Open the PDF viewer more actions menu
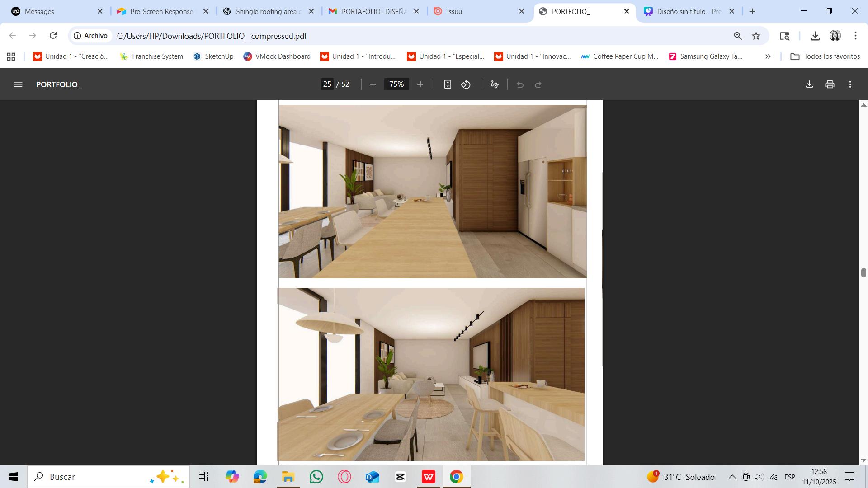This screenshot has height=488, width=868. click(x=850, y=84)
